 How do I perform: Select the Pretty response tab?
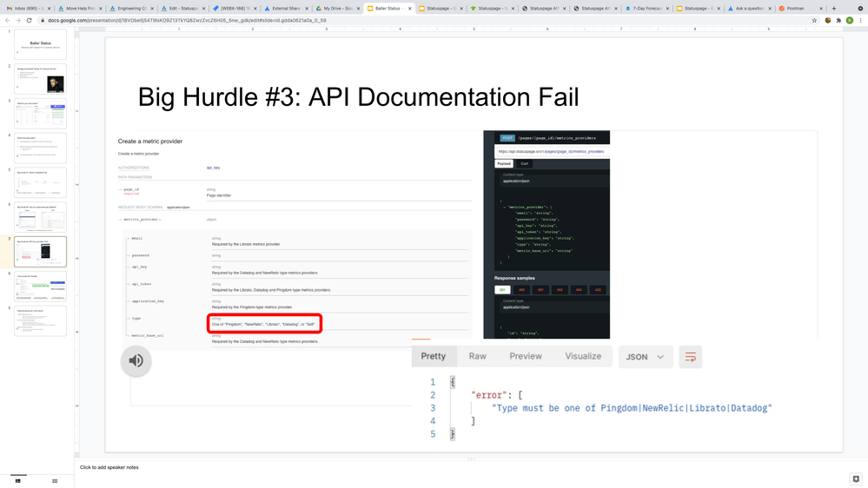[x=434, y=356]
